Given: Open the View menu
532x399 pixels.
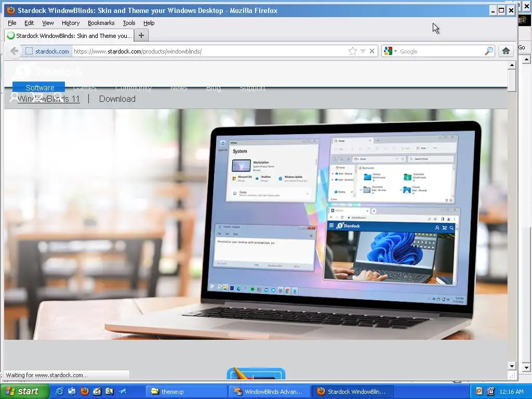Looking at the screenshot, I should point(48,23).
